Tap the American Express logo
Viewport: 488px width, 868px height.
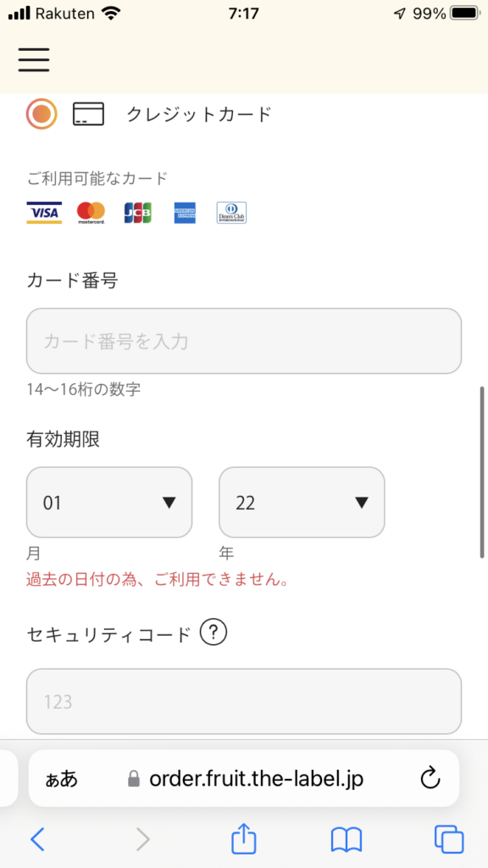185,213
